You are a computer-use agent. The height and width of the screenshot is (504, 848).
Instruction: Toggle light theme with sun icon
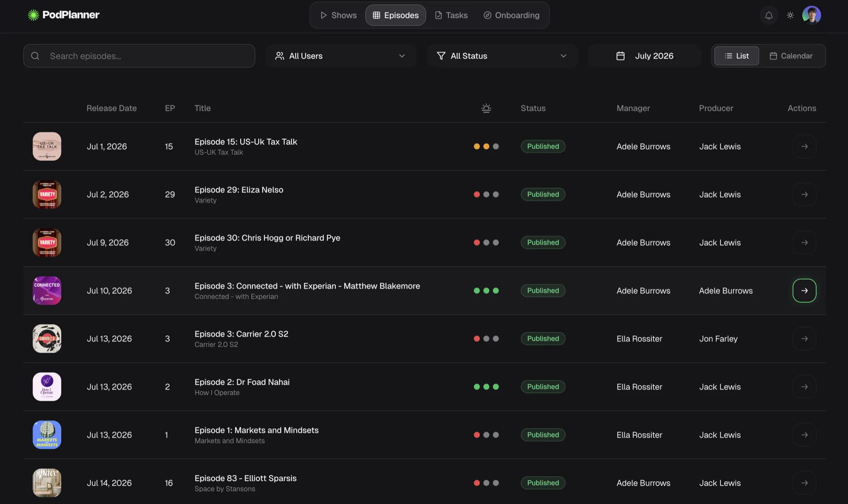(790, 15)
